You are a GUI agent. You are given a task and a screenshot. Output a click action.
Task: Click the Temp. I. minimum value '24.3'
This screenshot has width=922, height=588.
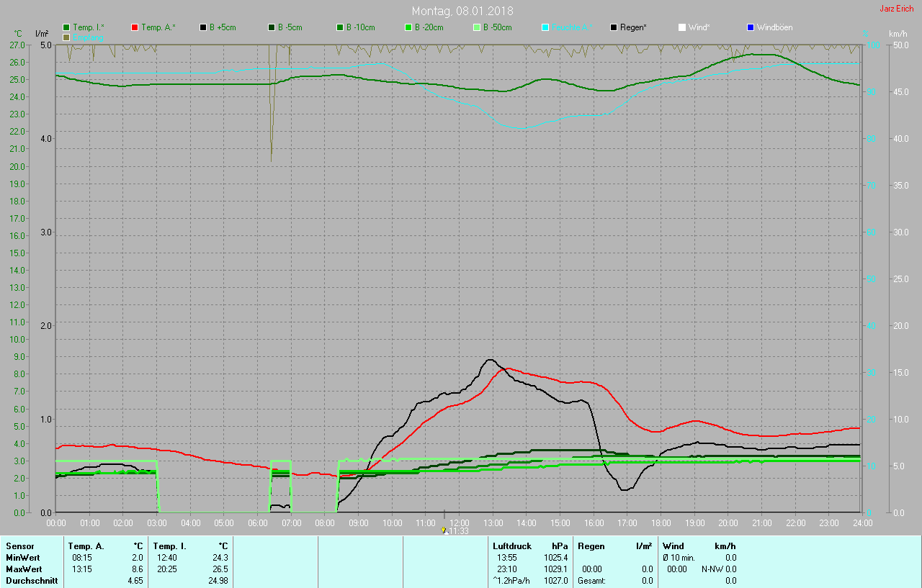[x=220, y=558]
